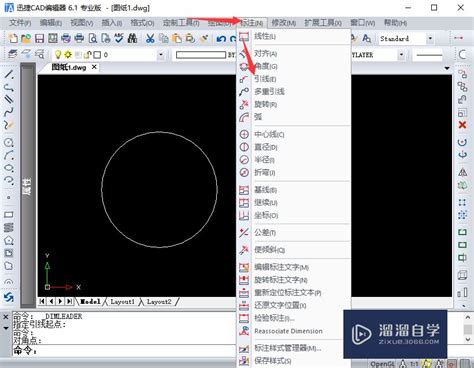
Task: Click the 命令 command input line
Action: 123,350
